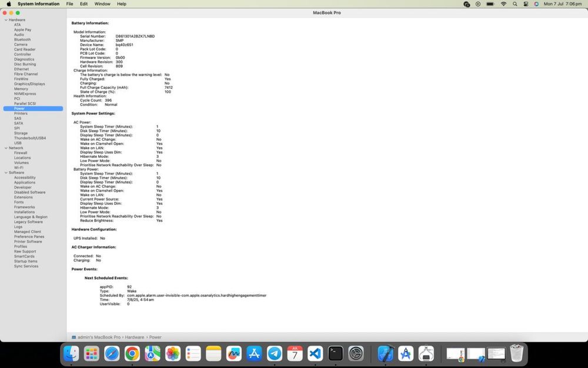Select Memory in the Hardware list

[21, 89]
